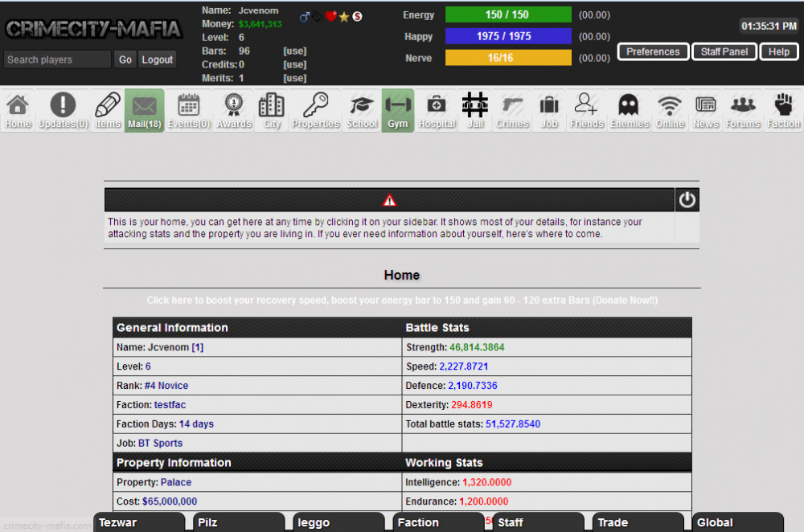
Task: Open the Staff Panel button
Action: coord(724,51)
